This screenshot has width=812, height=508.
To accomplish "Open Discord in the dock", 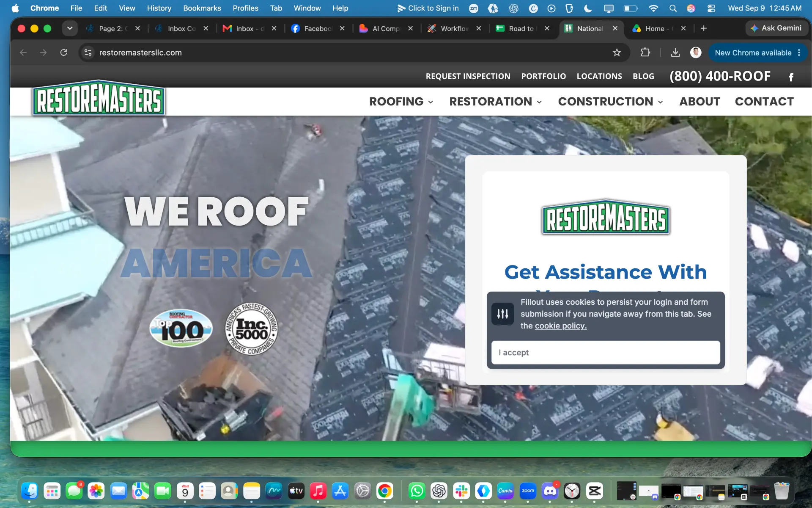I will coord(550,491).
